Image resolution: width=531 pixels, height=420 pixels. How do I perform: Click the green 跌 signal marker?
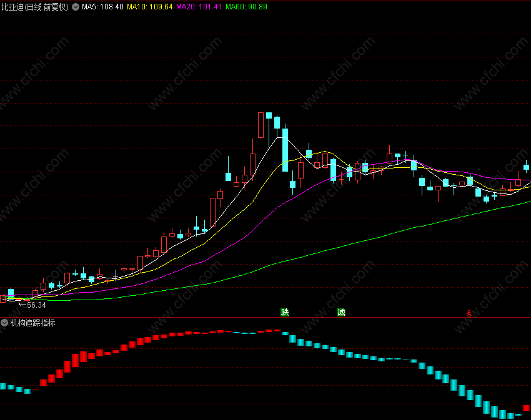[x=285, y=312]
